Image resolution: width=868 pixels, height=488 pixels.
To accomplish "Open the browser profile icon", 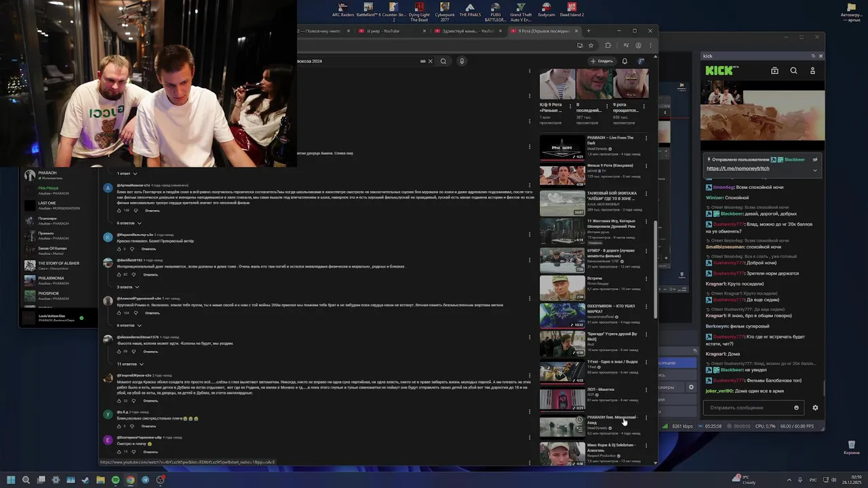I will click(638, 45).
